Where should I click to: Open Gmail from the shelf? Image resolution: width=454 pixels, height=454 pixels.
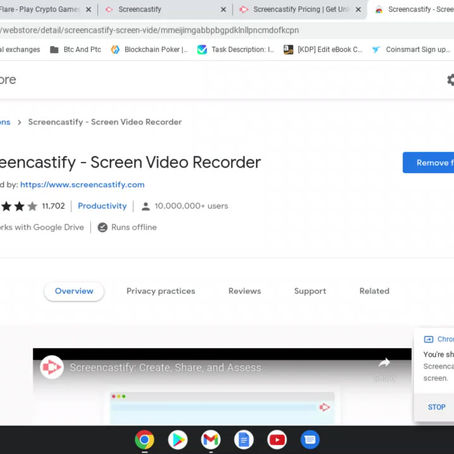pos(211,440)
